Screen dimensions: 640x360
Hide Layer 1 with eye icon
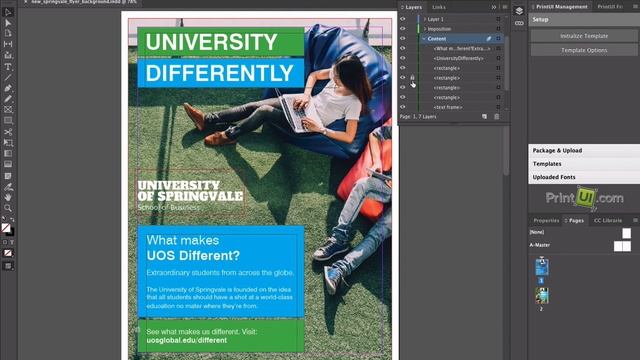[x=403, y=19]
